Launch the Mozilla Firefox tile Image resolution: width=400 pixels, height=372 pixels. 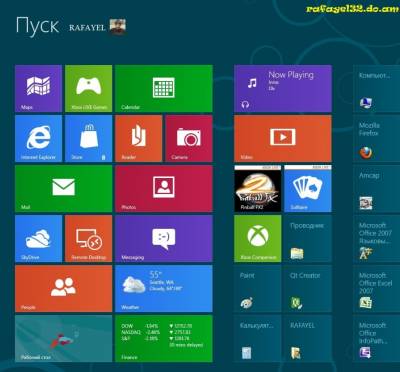pos(377,139)
